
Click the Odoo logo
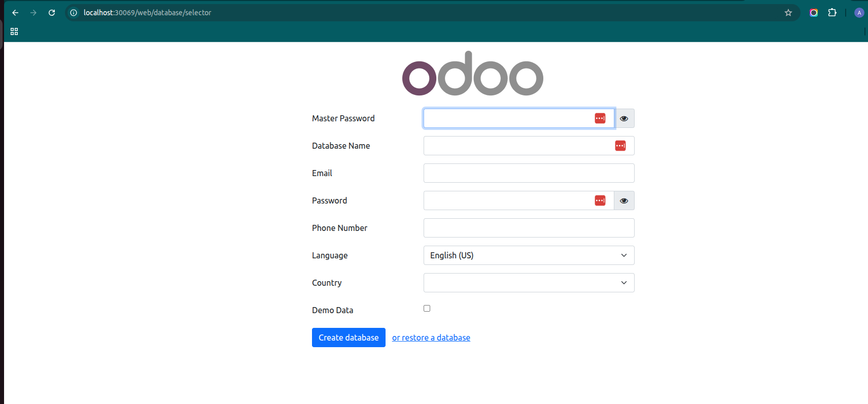(473, 73)
